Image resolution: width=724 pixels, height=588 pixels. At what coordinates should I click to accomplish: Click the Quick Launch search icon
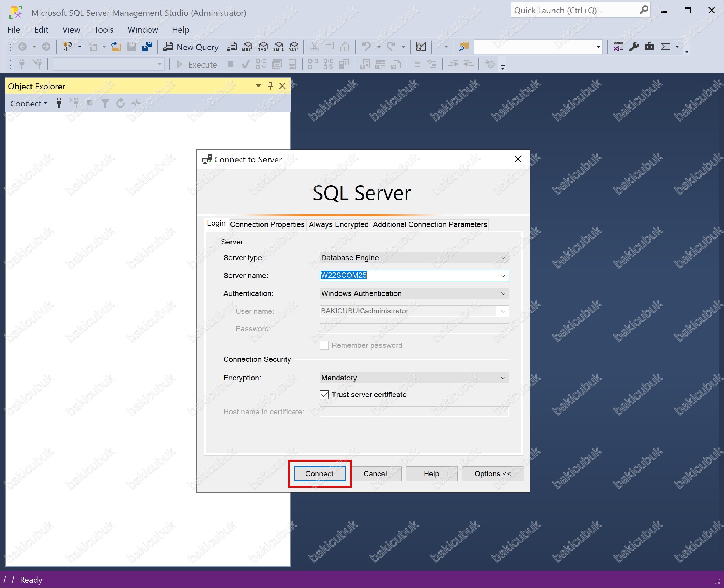pyautogui.click(x=643, y=10)
